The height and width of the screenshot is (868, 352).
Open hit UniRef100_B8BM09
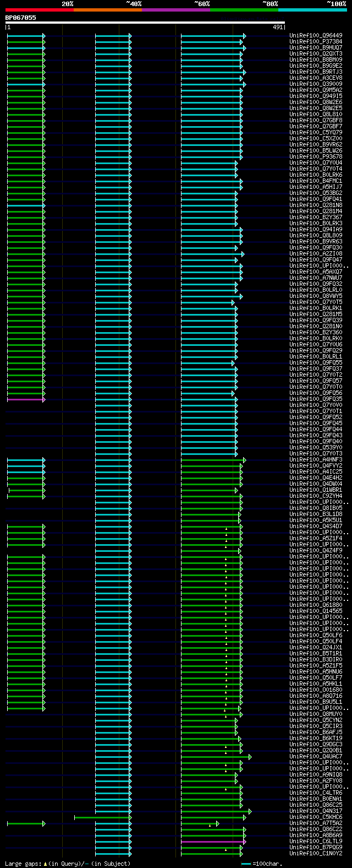pyautogui.click(x=316, y=59)
